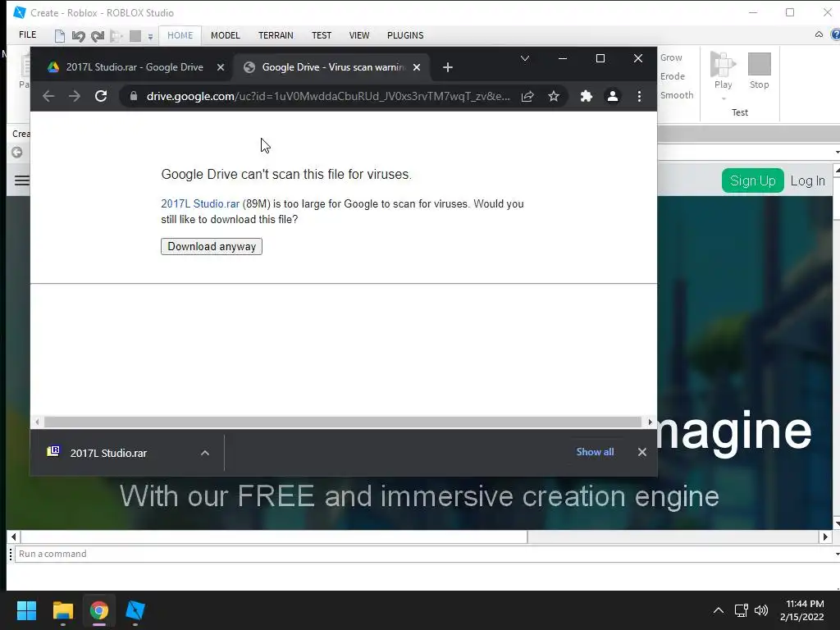Open the downloaded 2017L Studio.rar item
The image size is (840, 630).
coord(108,453)
